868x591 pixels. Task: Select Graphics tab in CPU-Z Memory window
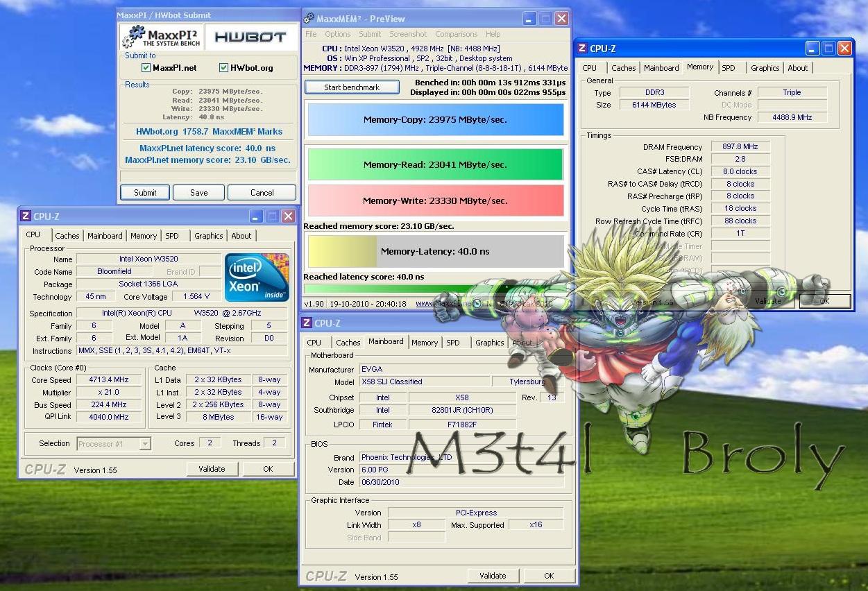pyautogui.click(x=765, y=68)
